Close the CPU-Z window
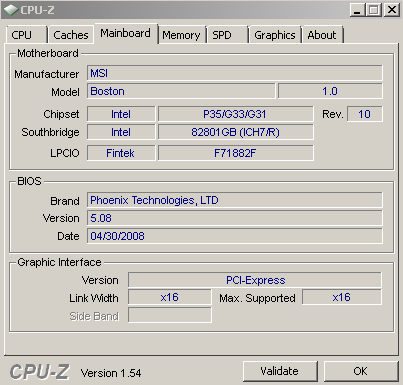The image size is (403, 385). (392, 10)
